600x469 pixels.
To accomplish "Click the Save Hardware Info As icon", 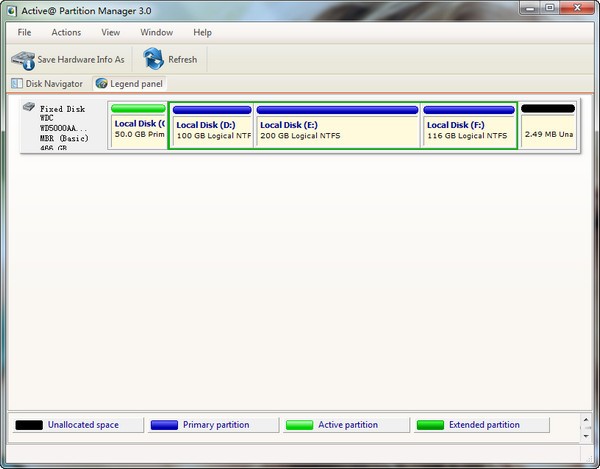I will pyautogui.click(x=22, y=59).
